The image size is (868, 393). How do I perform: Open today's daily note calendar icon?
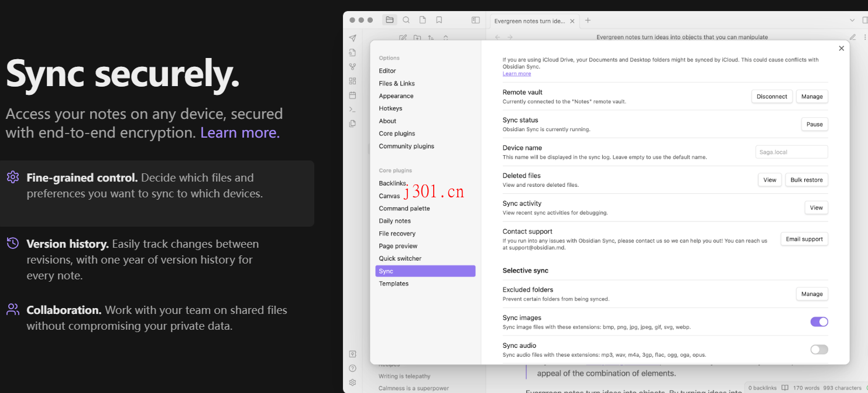(x=352, y=95)
